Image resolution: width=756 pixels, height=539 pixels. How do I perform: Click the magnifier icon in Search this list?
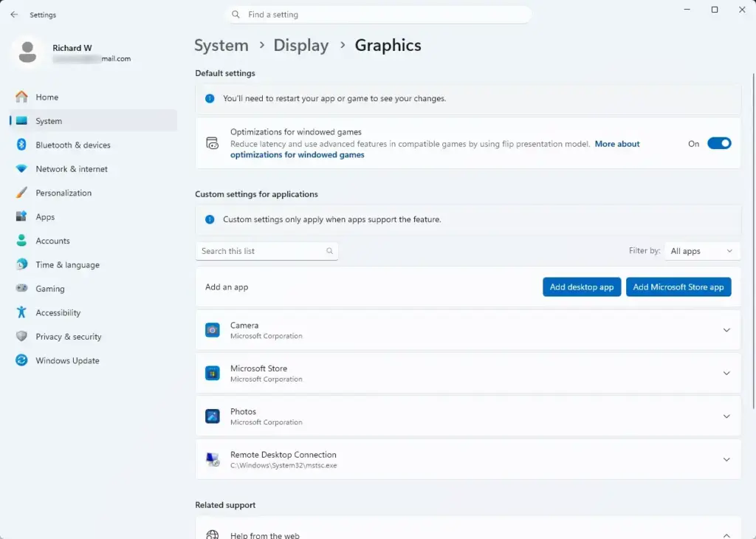[x=329, y=251]
